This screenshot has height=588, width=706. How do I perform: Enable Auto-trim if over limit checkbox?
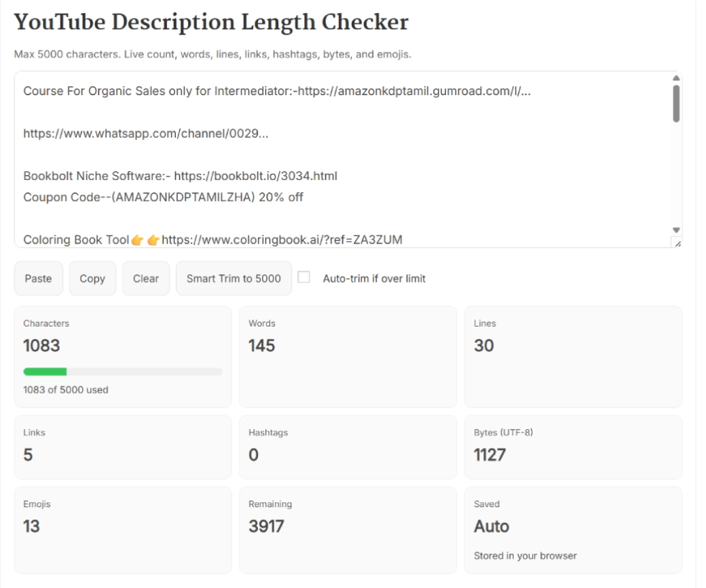[x=304, y=277]
